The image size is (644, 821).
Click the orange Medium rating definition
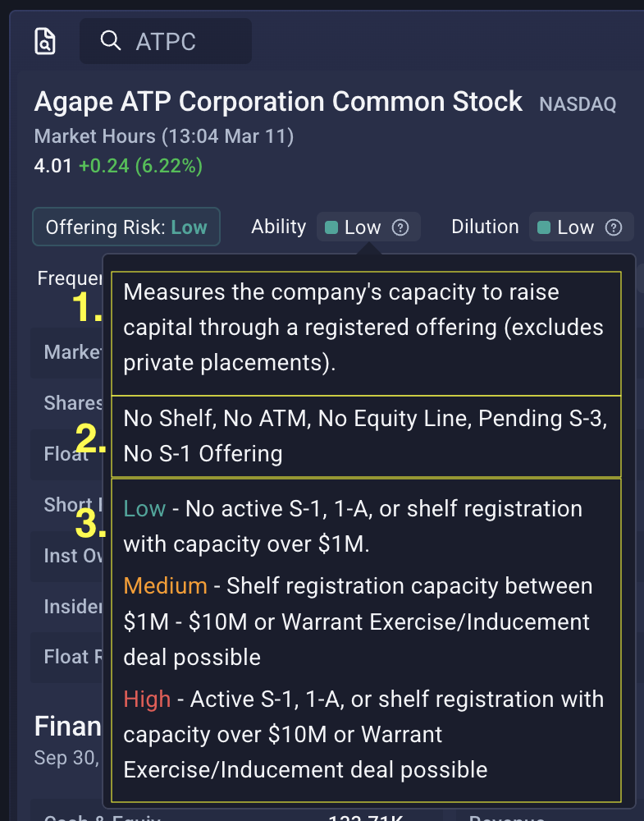click(357, 621)
